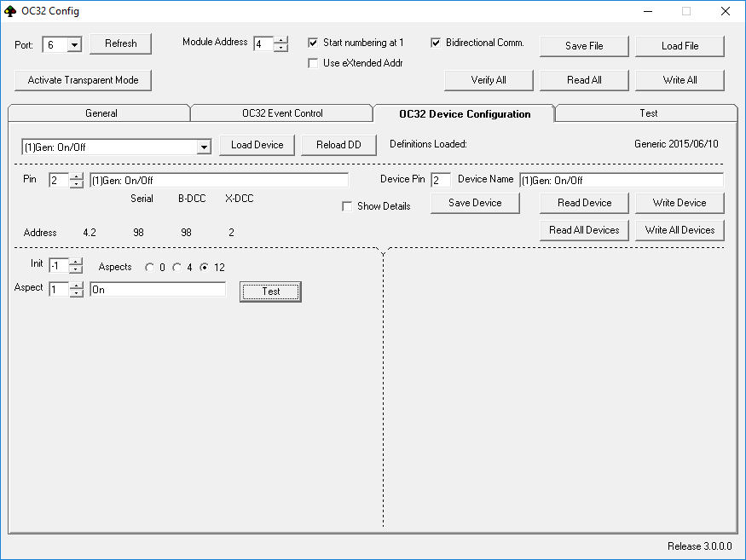746x560 pixels.
Task: Decrease the Pin number with down arrow
Action: [x=77, y=185]
